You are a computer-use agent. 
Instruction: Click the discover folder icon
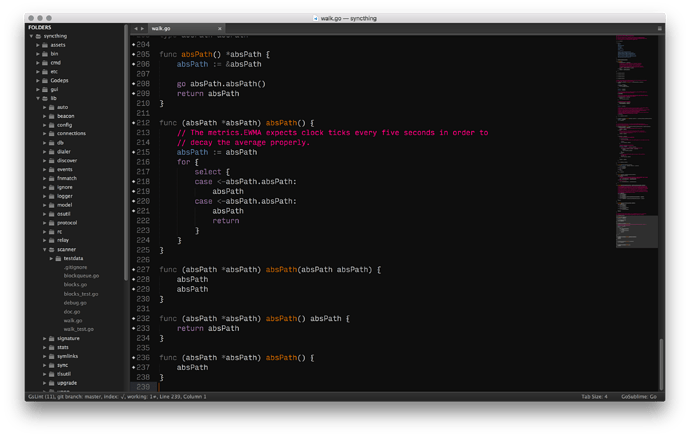[51, 161]
